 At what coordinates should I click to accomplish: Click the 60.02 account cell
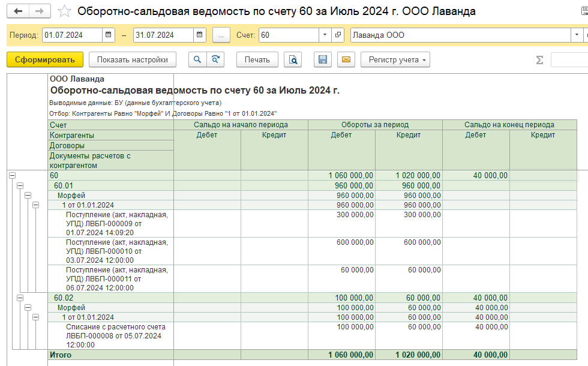[110, 298]
